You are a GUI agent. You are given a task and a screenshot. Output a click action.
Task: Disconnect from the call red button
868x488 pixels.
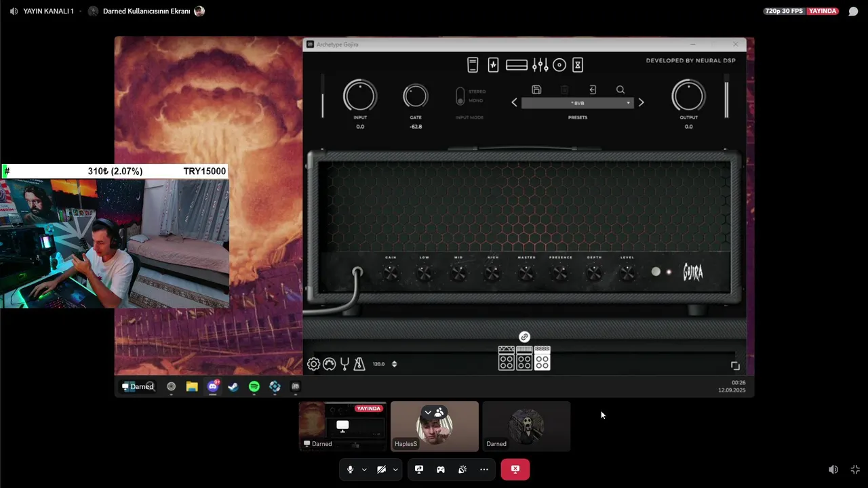click(x=515, y=469)
